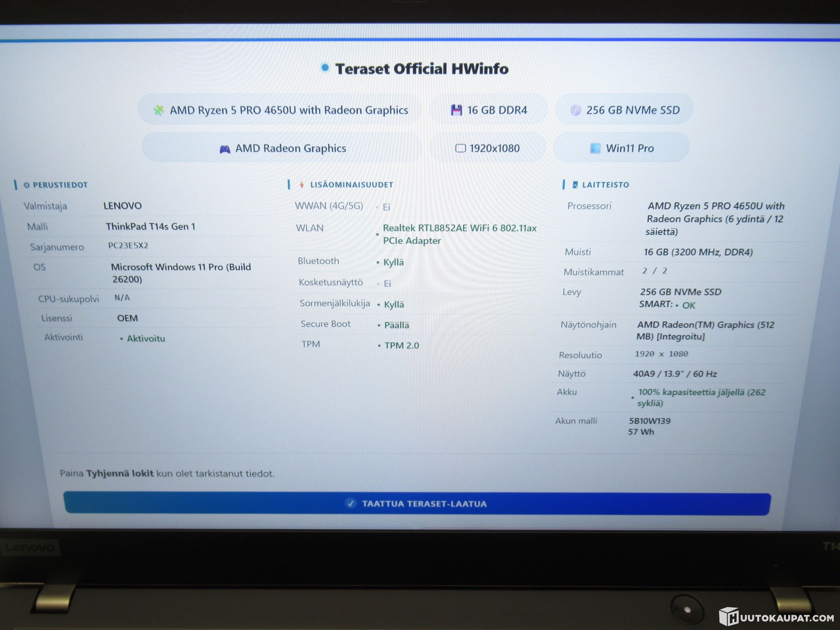The height and width of the screenshot is (630, 840).
Task: Click the LAITTEISTO section heading
Action: (x=605, y=185)
